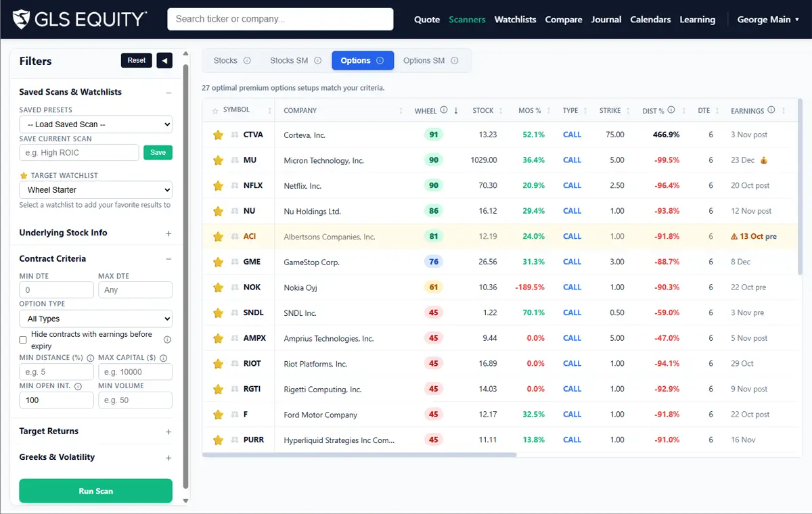Click the gold star for NU
This screenshot has height=514, width=812.
click(x=218, y=211)
